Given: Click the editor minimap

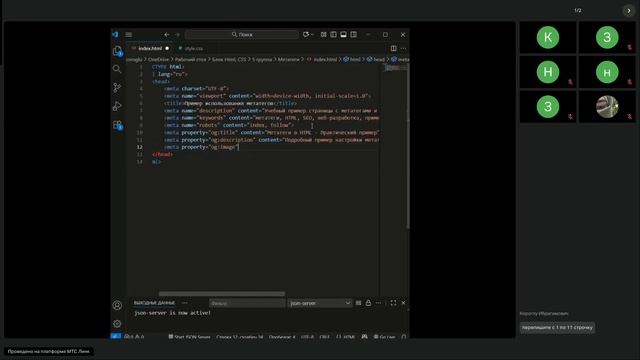Looking at the screenshot, I should point(394,68).
